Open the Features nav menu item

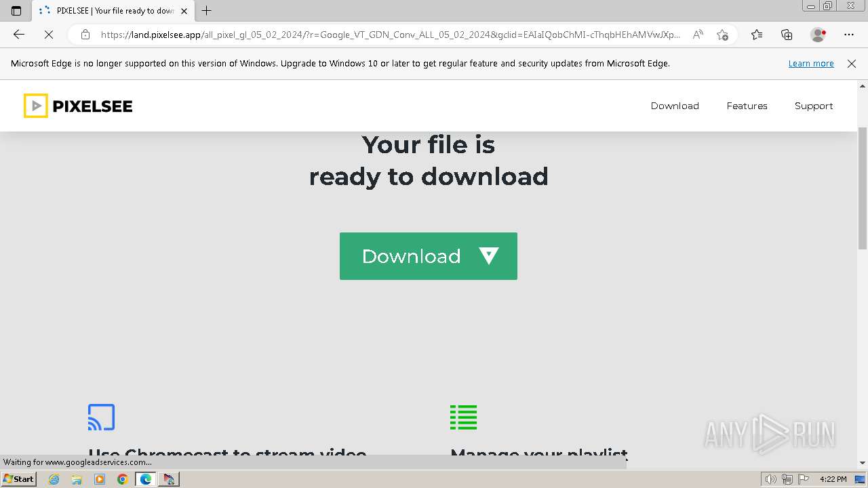pyautogui.click(x=747, y=106)
